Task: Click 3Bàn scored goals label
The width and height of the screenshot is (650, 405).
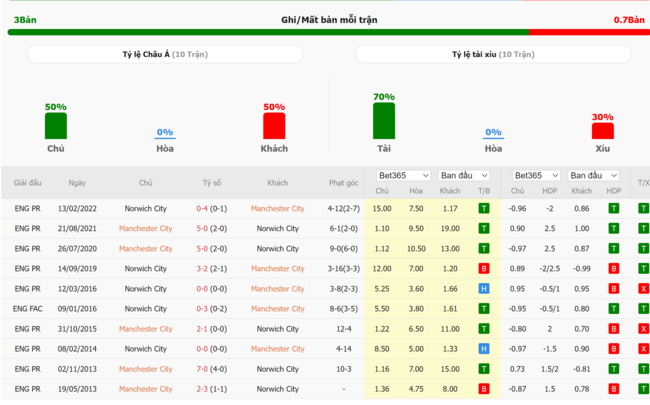Action: pyautogui.click(x=25, y=20)
